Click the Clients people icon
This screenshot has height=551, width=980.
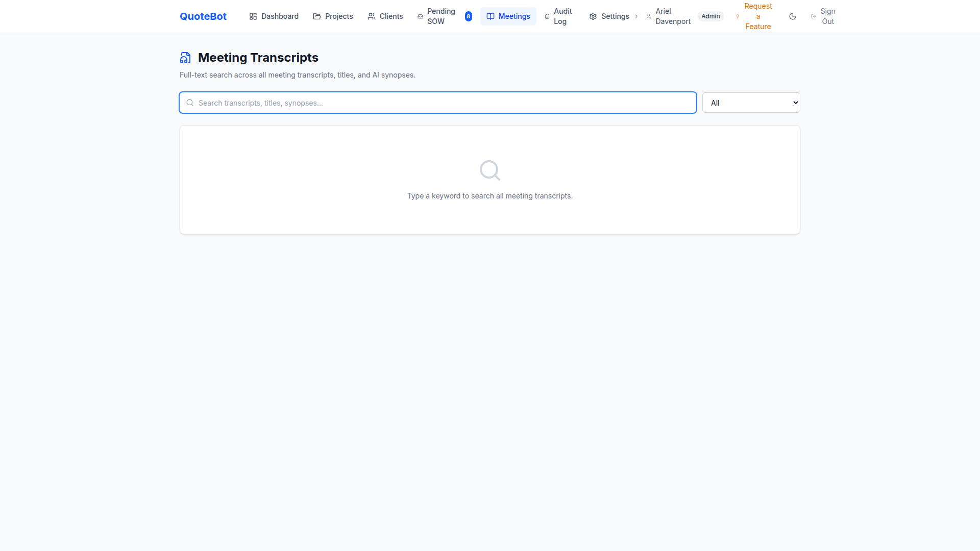point(371,16)
